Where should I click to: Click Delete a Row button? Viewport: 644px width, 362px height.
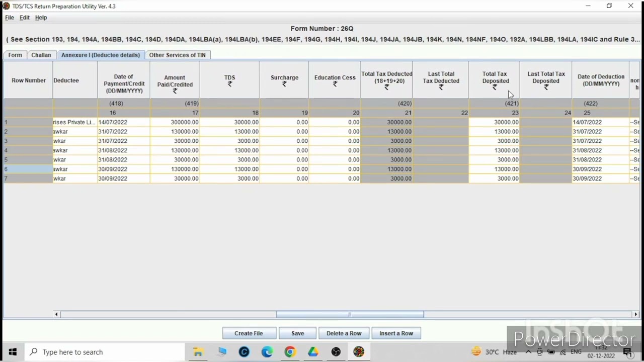point(344,333)
